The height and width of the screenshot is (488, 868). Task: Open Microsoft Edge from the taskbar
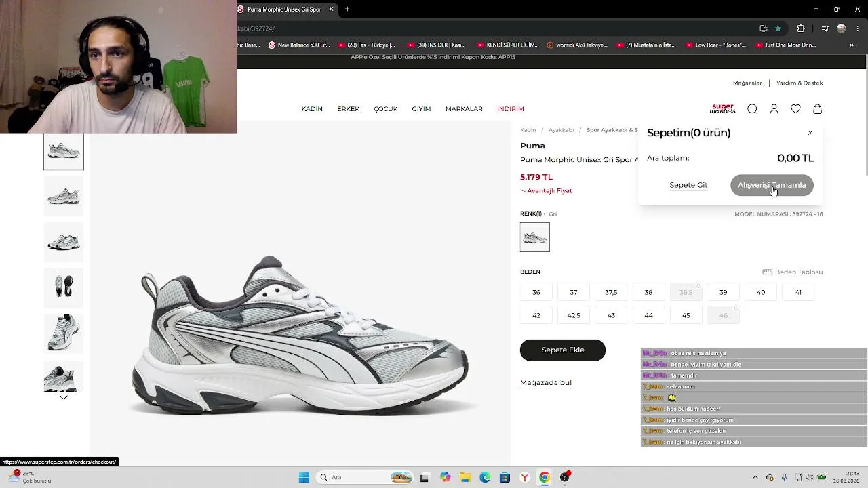click(x=485, y=477)
